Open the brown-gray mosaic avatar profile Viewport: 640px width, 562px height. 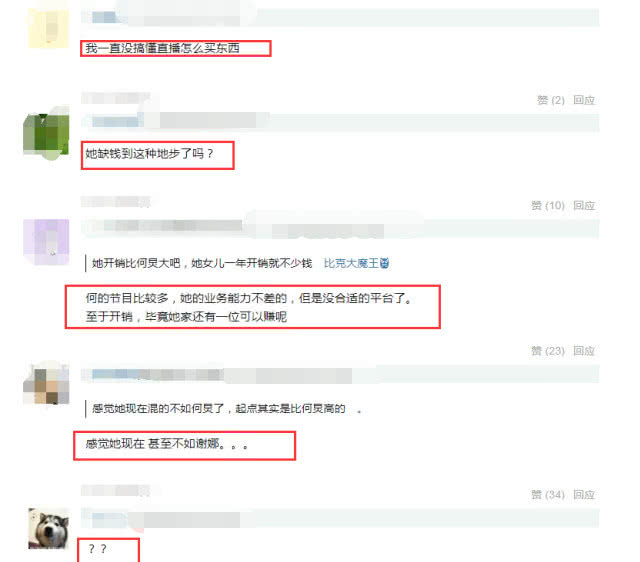pos(46,382)
